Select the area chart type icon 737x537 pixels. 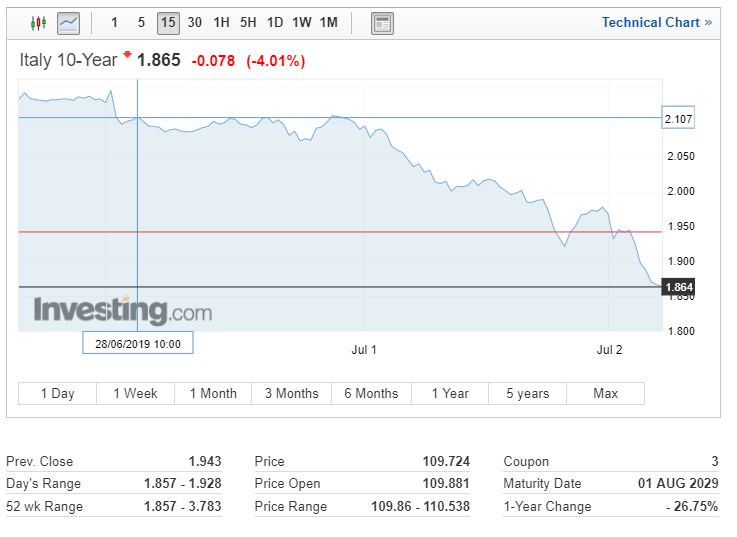click(x=68, y=22)
